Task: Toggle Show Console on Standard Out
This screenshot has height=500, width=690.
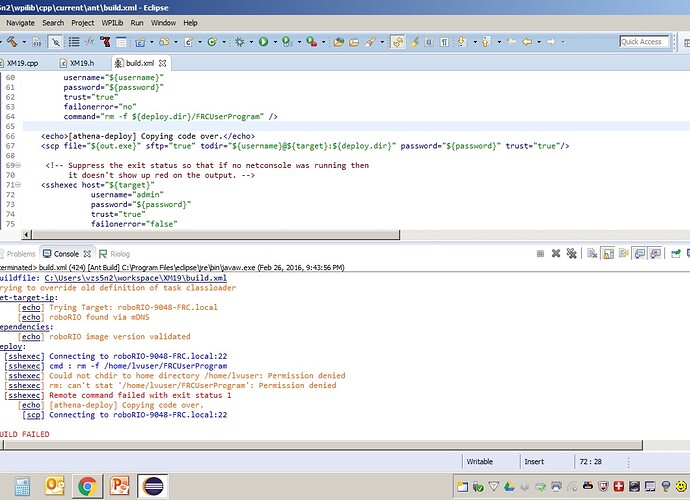Action: pyautogui.click(x=639, y=254)
